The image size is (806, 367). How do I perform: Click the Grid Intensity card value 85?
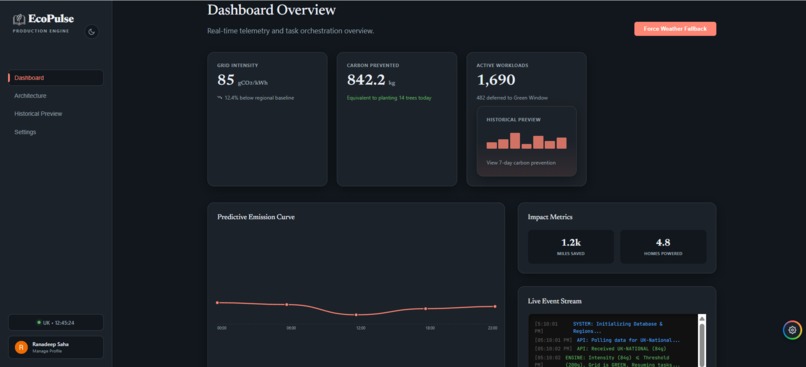click(x=226, y=80)
